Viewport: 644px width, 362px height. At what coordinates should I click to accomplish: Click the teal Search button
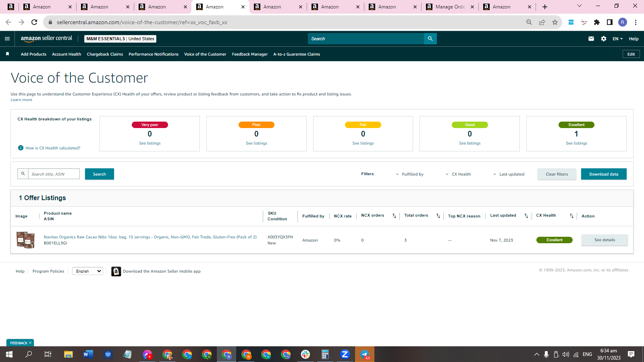pos(100,174)
